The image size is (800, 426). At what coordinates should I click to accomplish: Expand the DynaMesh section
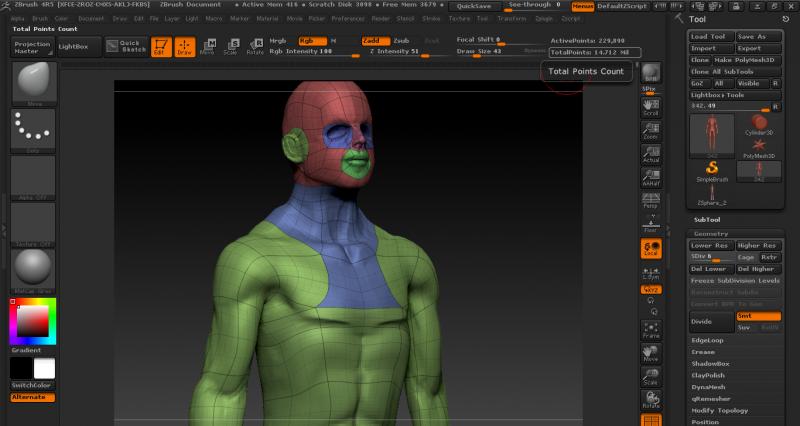tap(710, 387)
